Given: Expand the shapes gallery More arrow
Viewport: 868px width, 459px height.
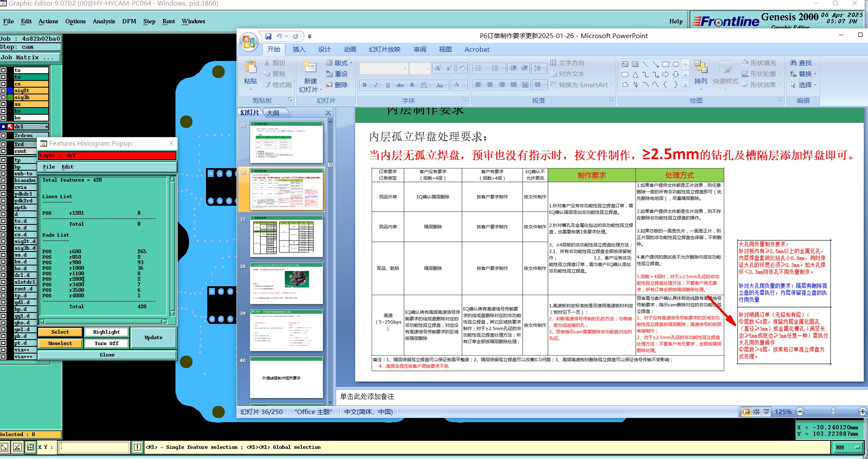Looking at the screenshot, I should pos(685,85).
